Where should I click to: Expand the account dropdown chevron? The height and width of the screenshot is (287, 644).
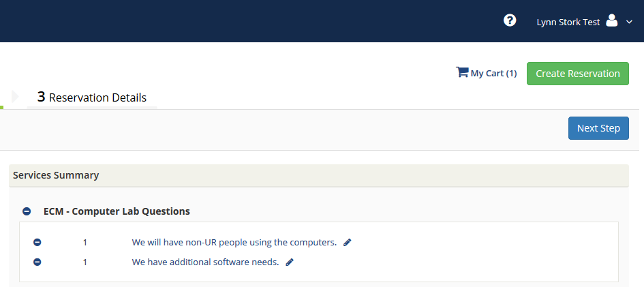(x=629, y=22)
